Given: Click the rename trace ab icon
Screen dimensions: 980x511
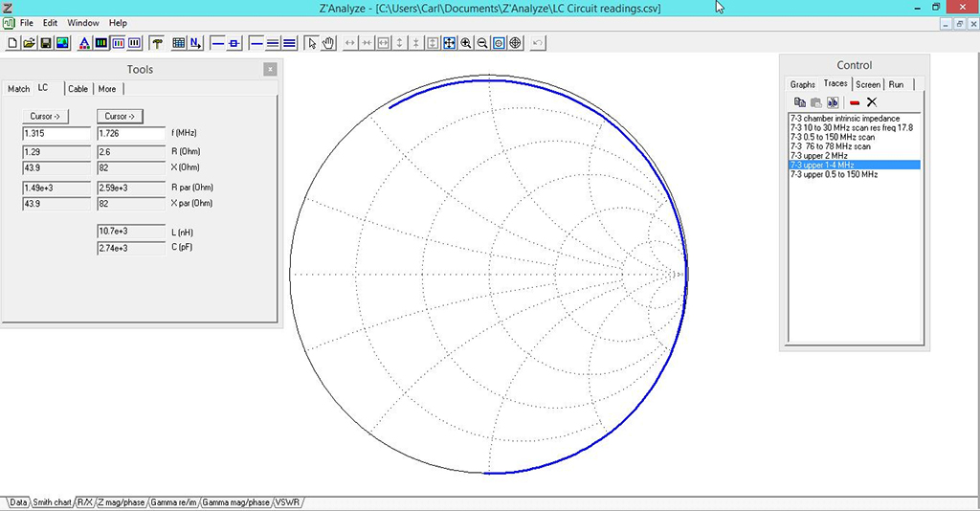Looking at the screenshot, I should click(833, 102).
